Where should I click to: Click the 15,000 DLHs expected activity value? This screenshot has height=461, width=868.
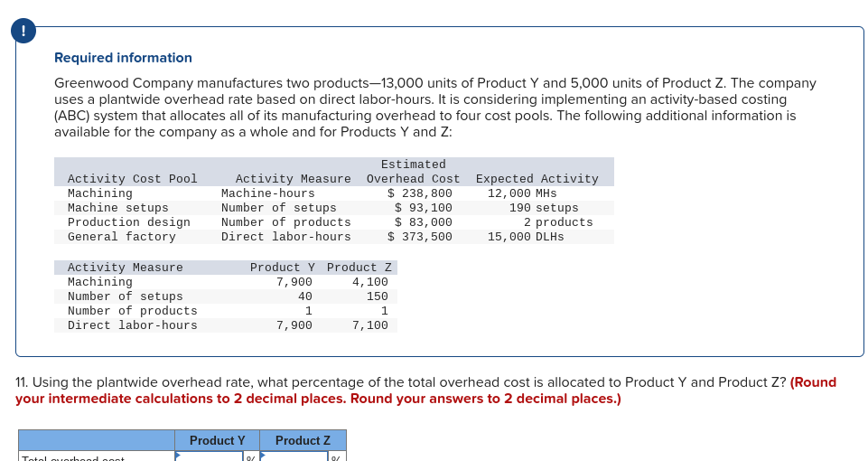pyautogui.click(x=526, y=237)
